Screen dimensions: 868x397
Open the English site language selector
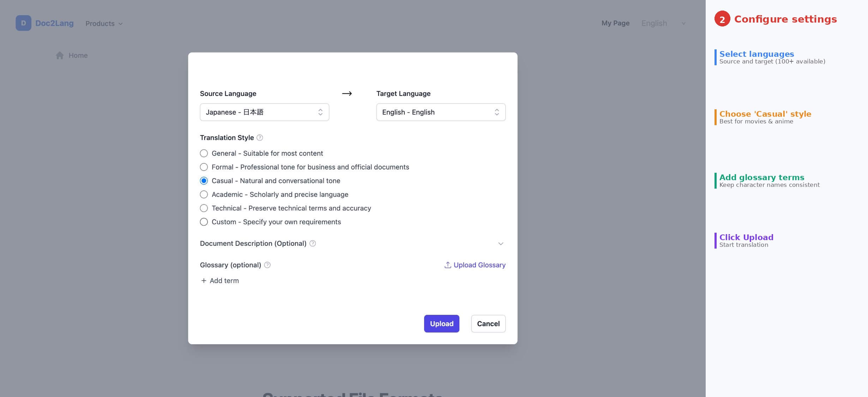coord(662,23)
